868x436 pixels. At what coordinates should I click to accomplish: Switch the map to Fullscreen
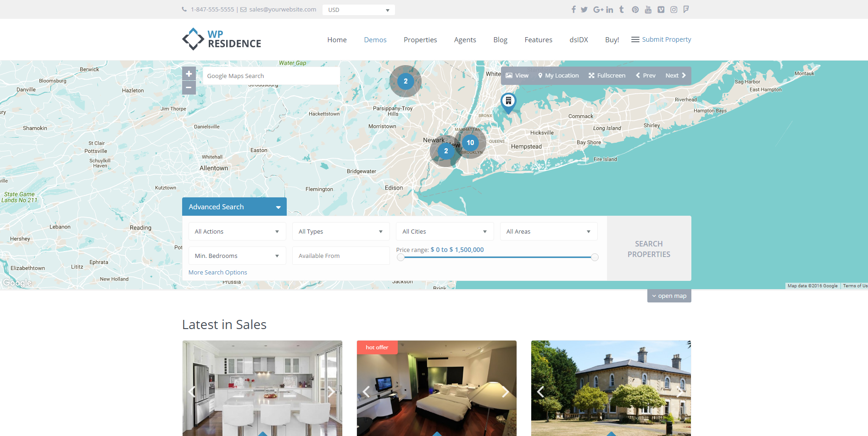click(607, 75)
